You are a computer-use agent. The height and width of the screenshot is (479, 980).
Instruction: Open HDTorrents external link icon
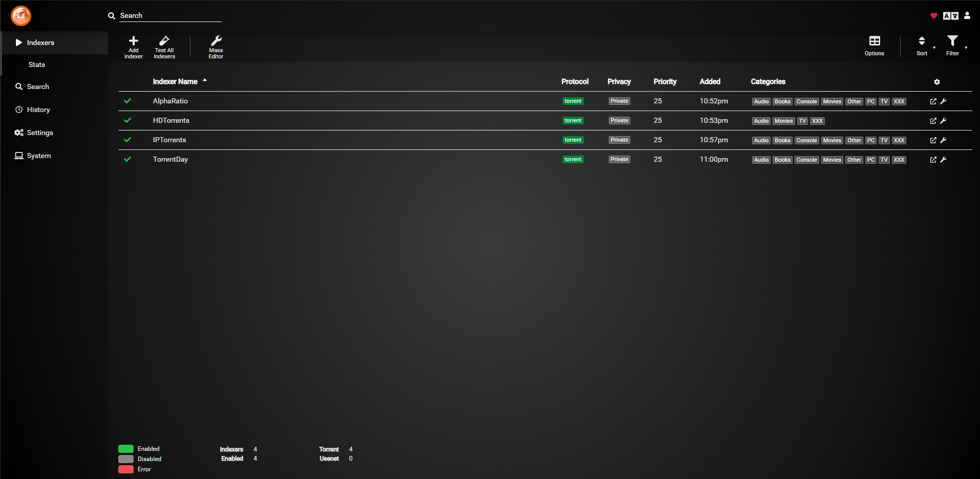click(933, 121)
